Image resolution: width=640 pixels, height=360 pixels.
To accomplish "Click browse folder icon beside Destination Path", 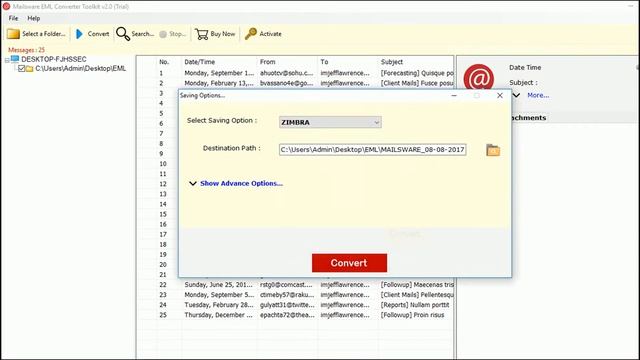I will coord(493,150).
